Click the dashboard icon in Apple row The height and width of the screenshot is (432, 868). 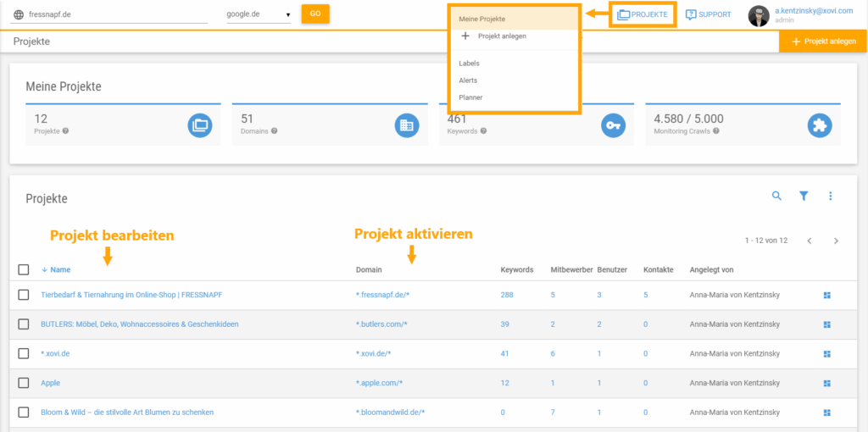827,383
